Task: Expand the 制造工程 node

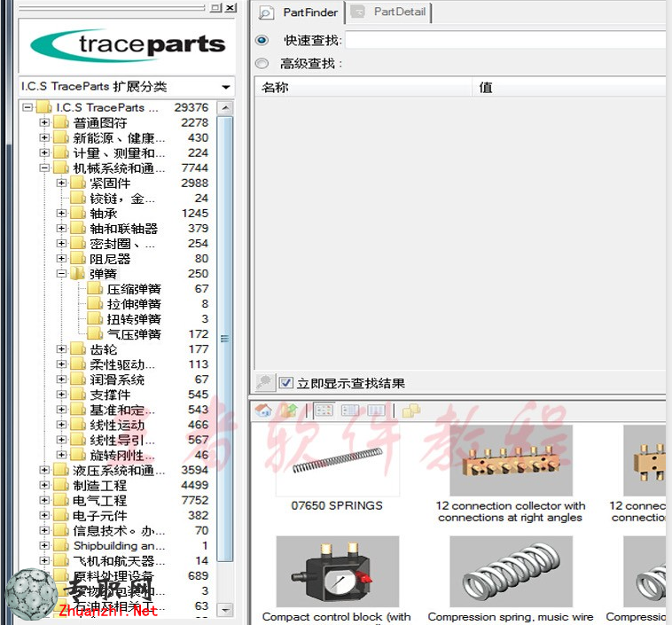Action: 44,485
